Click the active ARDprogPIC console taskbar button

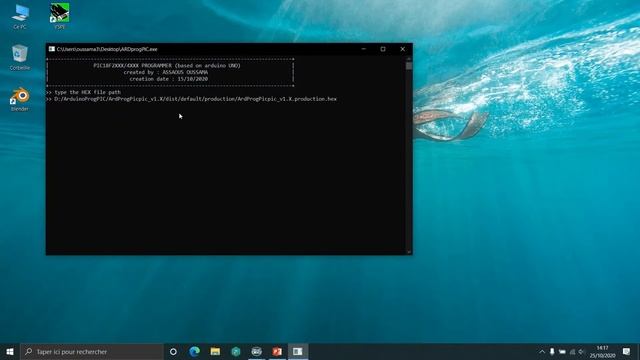coord(298,351)
